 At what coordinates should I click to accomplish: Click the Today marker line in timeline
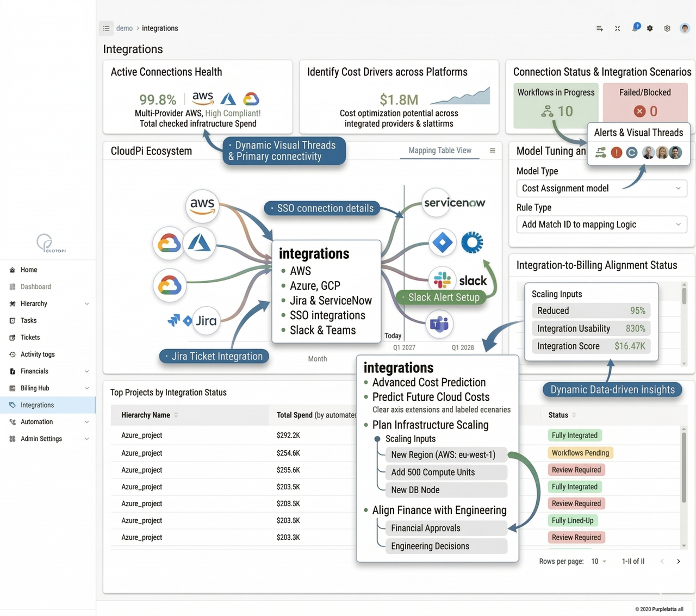[x=404, y=261]
